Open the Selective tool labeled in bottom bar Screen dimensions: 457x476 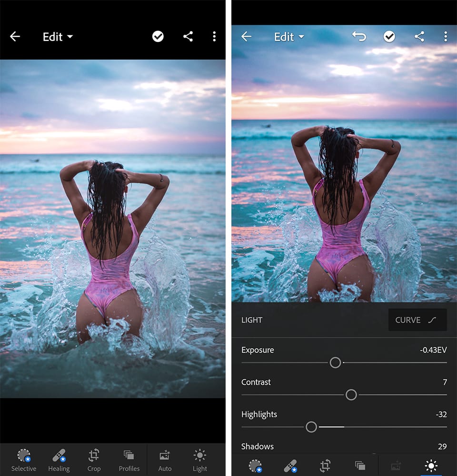tap(23, 460)
